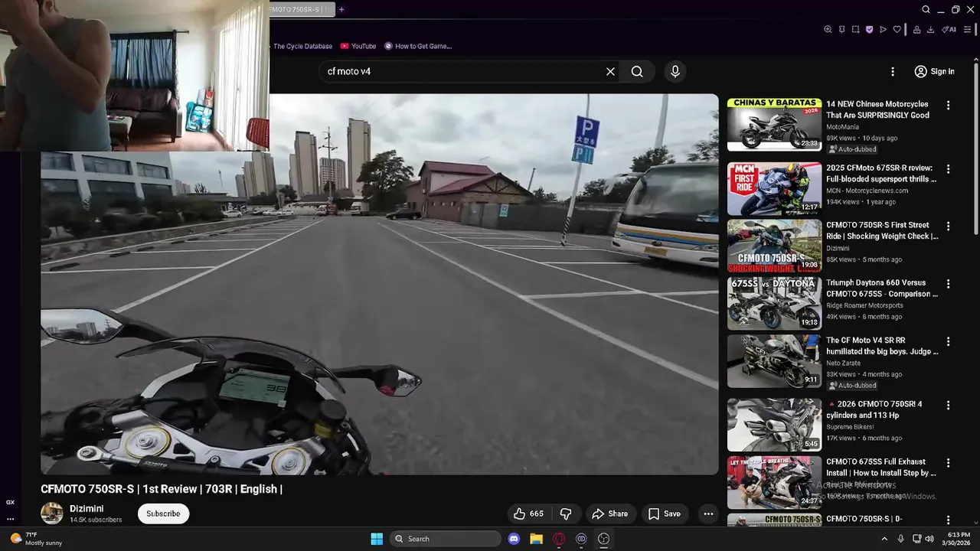Open the browser profile/account icon
The image size is (980, 551).
pyautogui.click(x=916, y=29)
